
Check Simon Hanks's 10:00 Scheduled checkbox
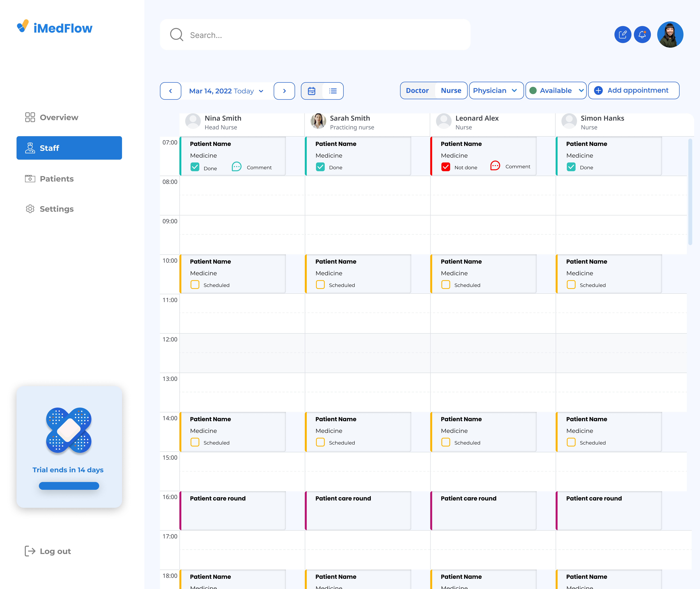pyautogui.click(x=571, y=285)
